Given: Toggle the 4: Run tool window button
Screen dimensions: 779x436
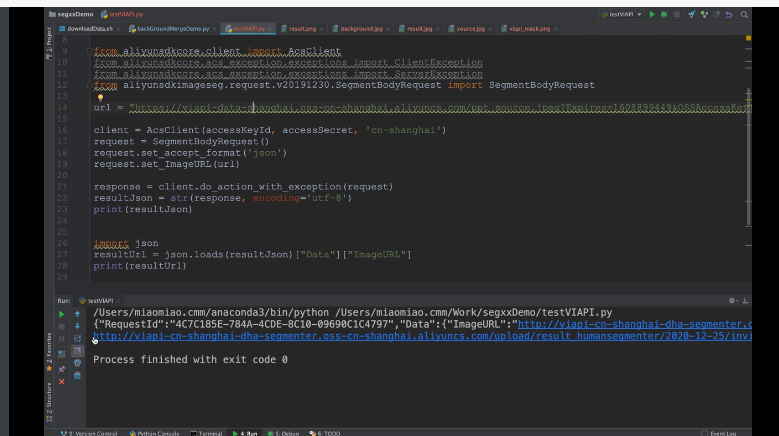Looking at the screenshot, I should pos(245,433).
